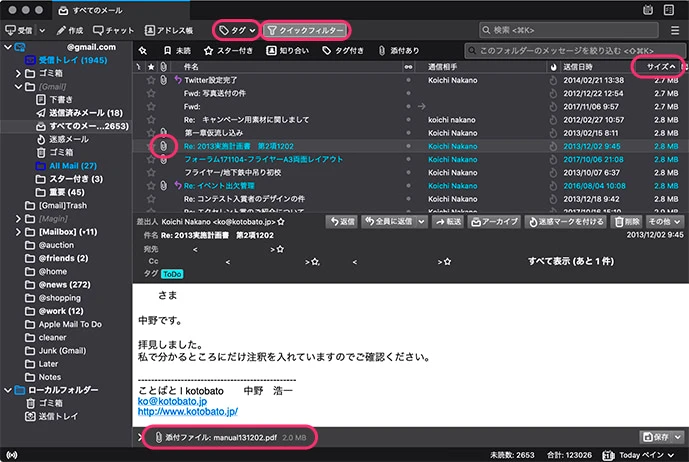Mark message with 迷惑マークを付ける junk button

point(560,221)
